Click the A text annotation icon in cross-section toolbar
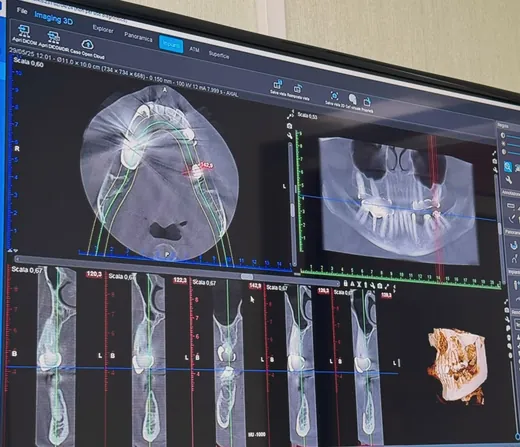This screenshot has width=520, height=447. [x=352, y=284]
